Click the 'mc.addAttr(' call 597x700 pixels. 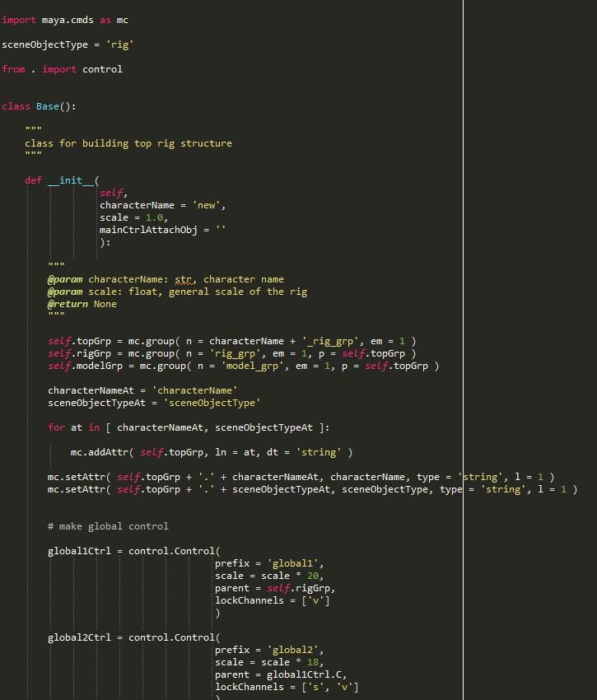click(102, 452)
